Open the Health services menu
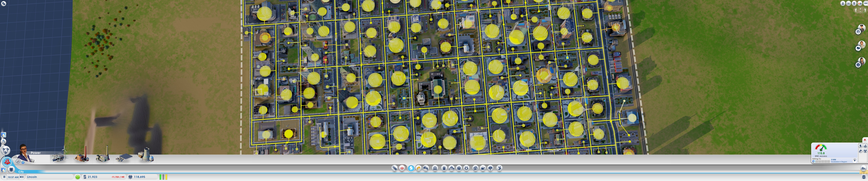868x181 pixels. [x=459, y=168]
